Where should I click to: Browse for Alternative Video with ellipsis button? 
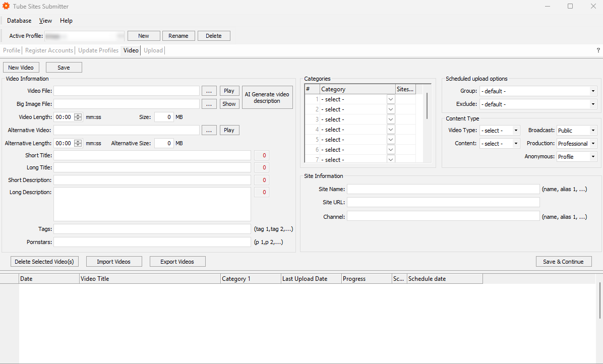[209, 130]
